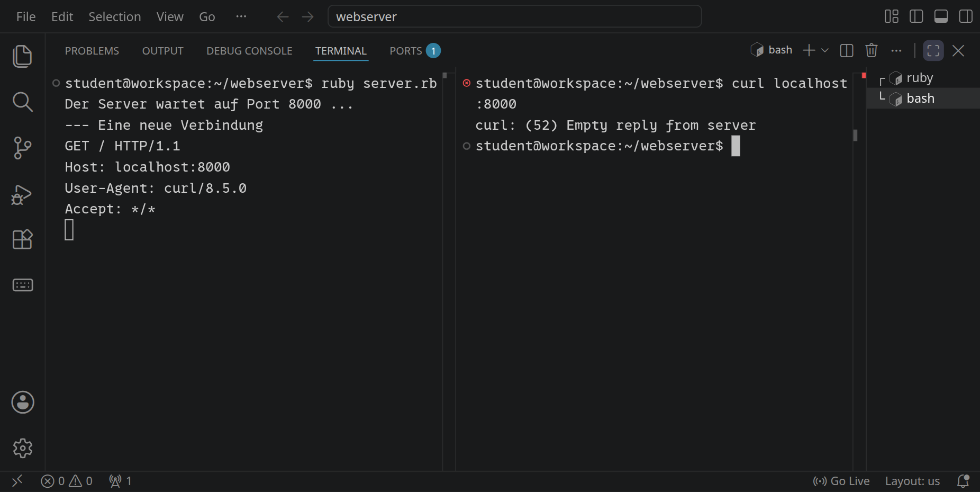Click the remote window indicator icon
The image size is (980, 492).
point(17,481)
